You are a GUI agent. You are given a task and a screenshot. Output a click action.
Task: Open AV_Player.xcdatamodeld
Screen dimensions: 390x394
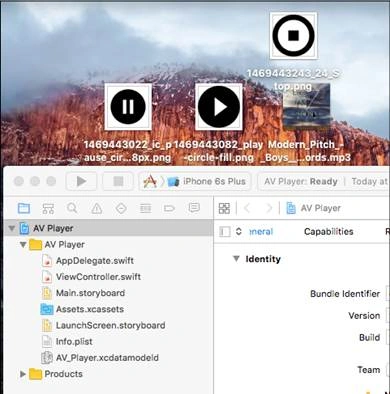108,358
